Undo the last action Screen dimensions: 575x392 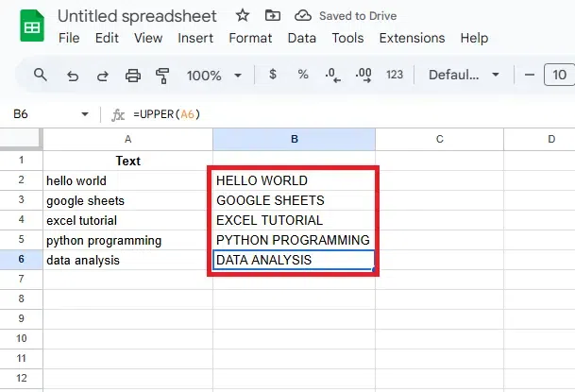click(73, 75)
